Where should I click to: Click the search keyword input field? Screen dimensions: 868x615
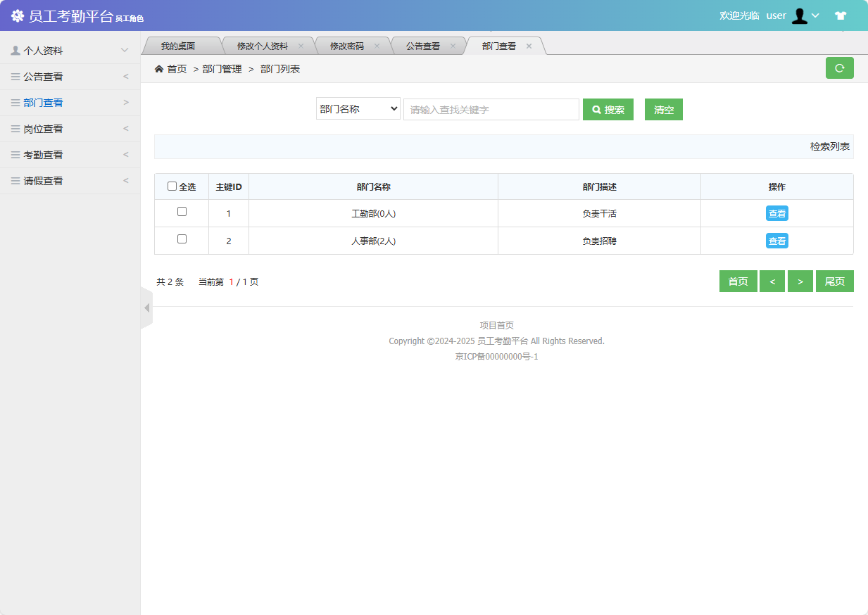click(491, 109)
